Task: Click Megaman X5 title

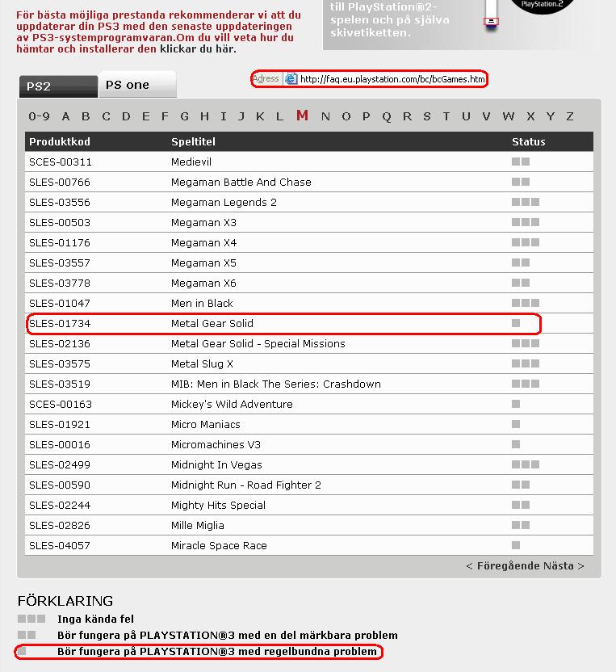Action: 203,262
